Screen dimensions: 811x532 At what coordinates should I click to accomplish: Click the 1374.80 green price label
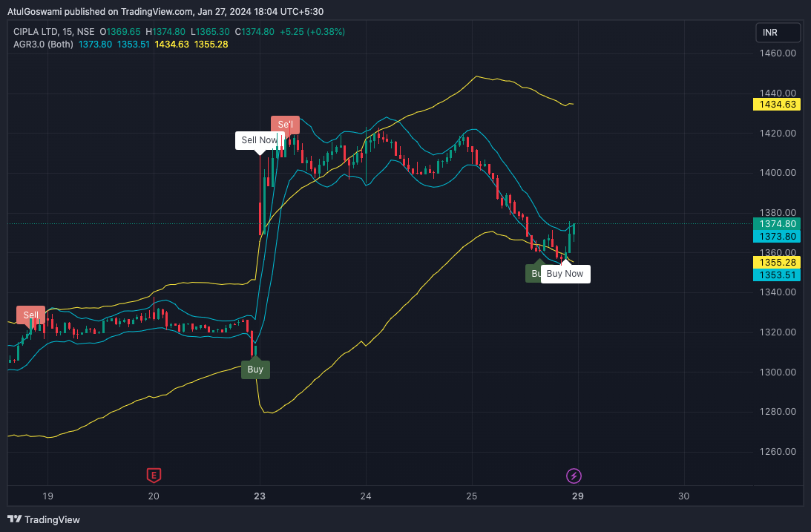click(777, 224)
